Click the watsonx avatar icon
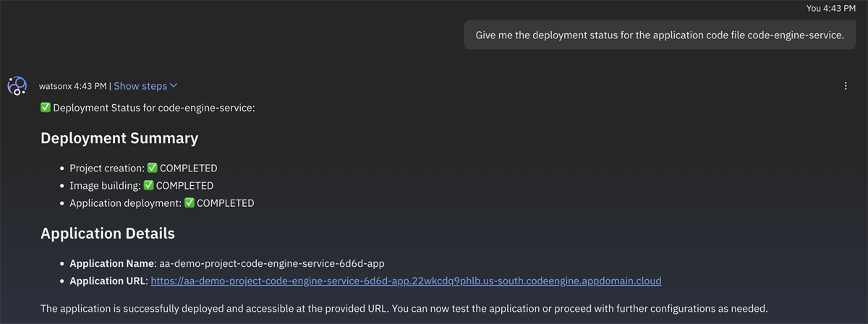Screen dimensions: 868x324 [x=17, y=86]
